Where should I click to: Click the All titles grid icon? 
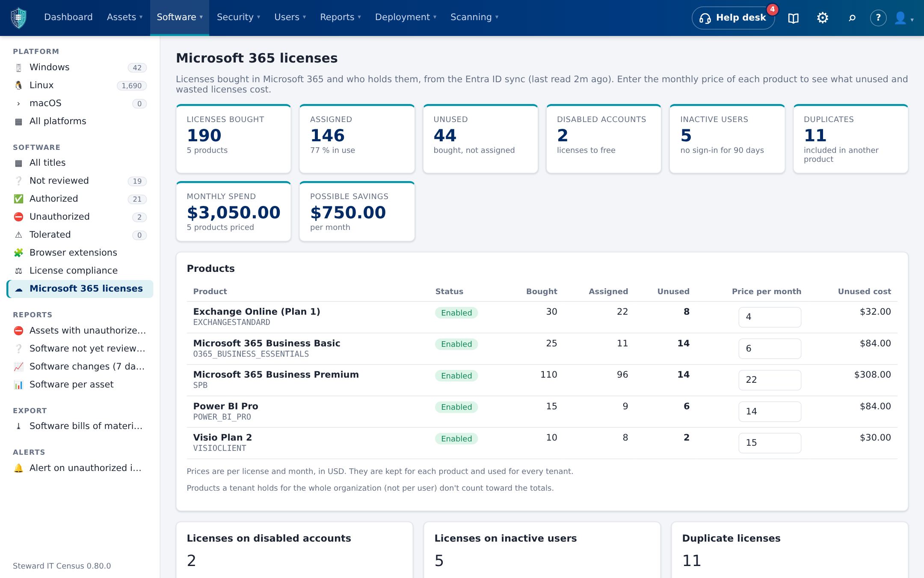[x=18, y=163]
